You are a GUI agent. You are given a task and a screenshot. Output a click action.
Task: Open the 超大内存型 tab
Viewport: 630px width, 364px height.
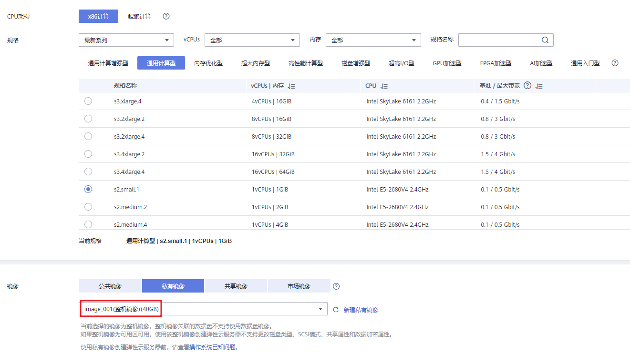tap(256, 63)
